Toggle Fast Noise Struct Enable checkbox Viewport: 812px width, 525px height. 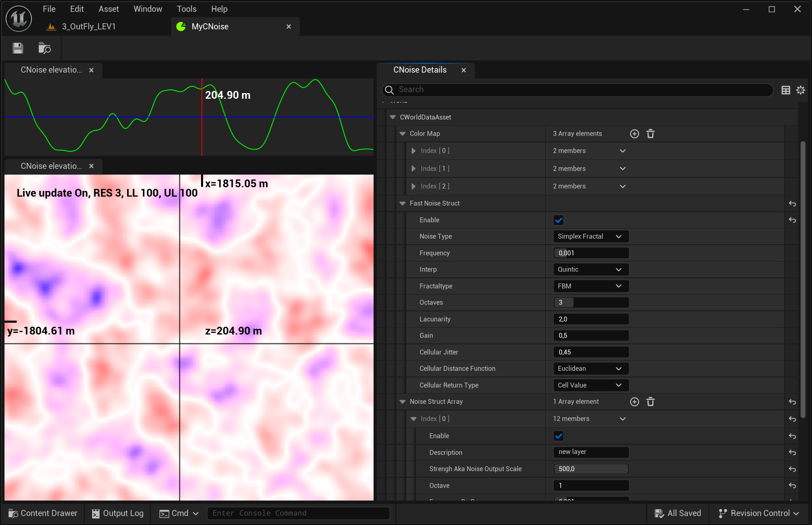[x=558, y=220]
